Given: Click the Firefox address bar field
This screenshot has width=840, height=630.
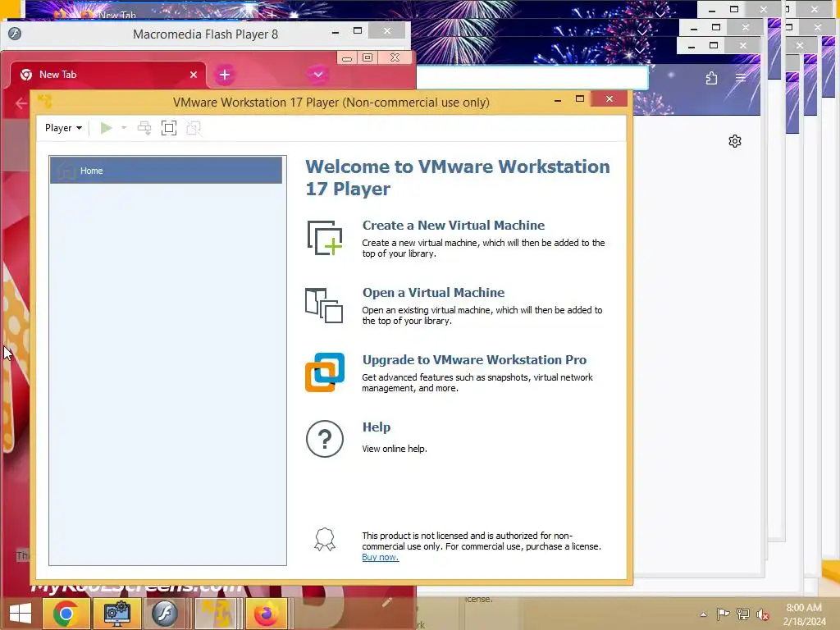Looking at the screenshot, I should (x=532, y=77).
